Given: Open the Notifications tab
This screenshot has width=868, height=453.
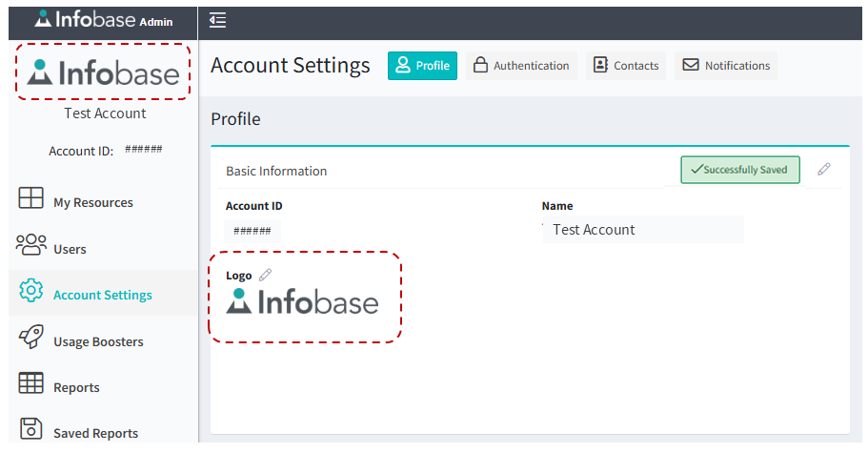Looking at the screenshot, I should [x=726, y=66].
